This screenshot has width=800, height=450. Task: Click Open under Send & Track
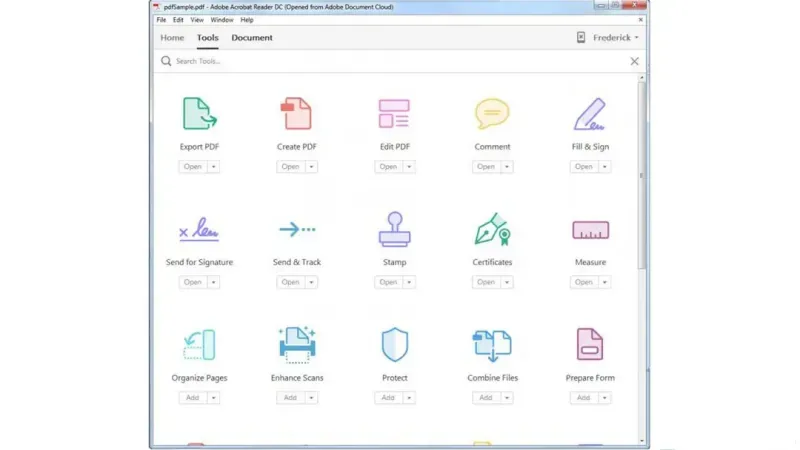[290, 282]
